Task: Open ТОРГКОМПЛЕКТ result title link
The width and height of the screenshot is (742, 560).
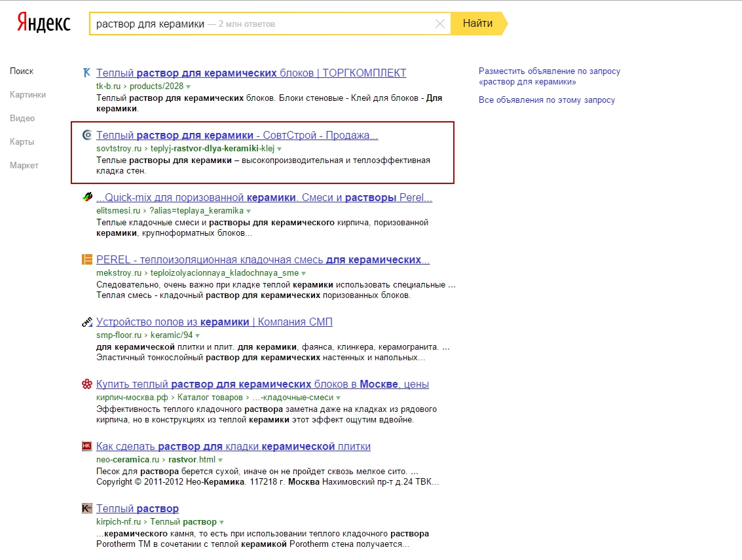Action: click(x=251, y=73)
